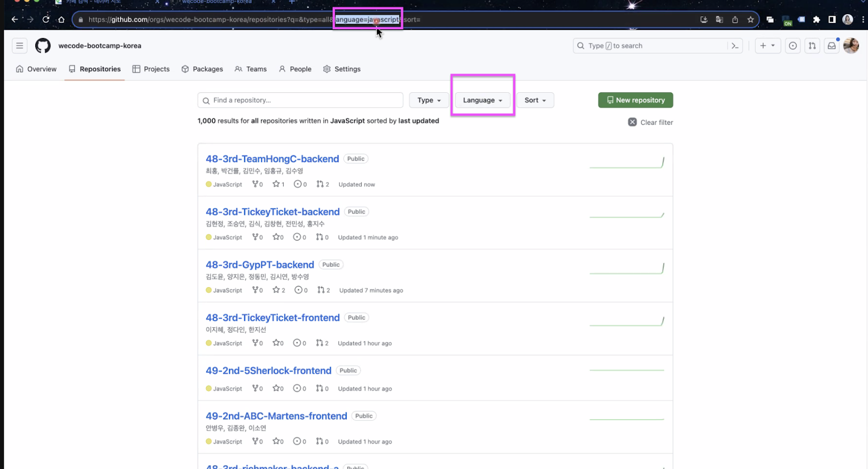
Task: Click activity graph of 48-3rd-TeamHongC-backend
Action: point(627,162)
